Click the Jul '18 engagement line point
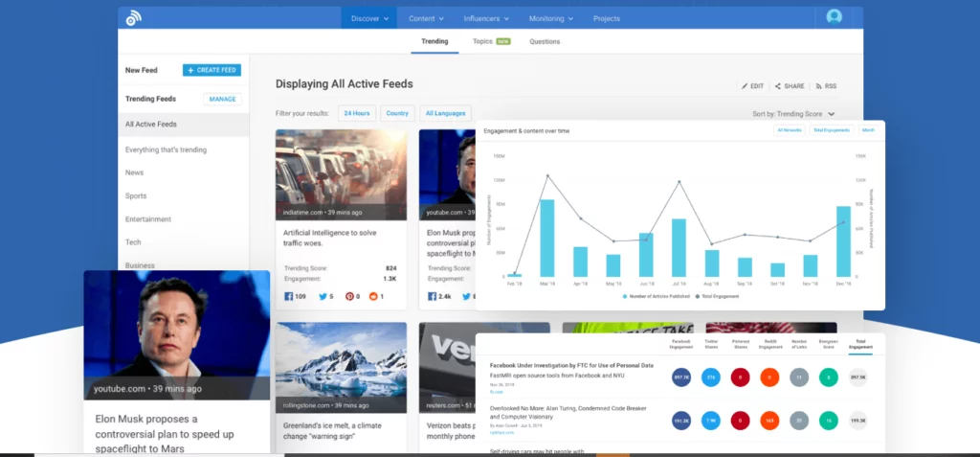 pyautogui.click(x=679, y=181)
